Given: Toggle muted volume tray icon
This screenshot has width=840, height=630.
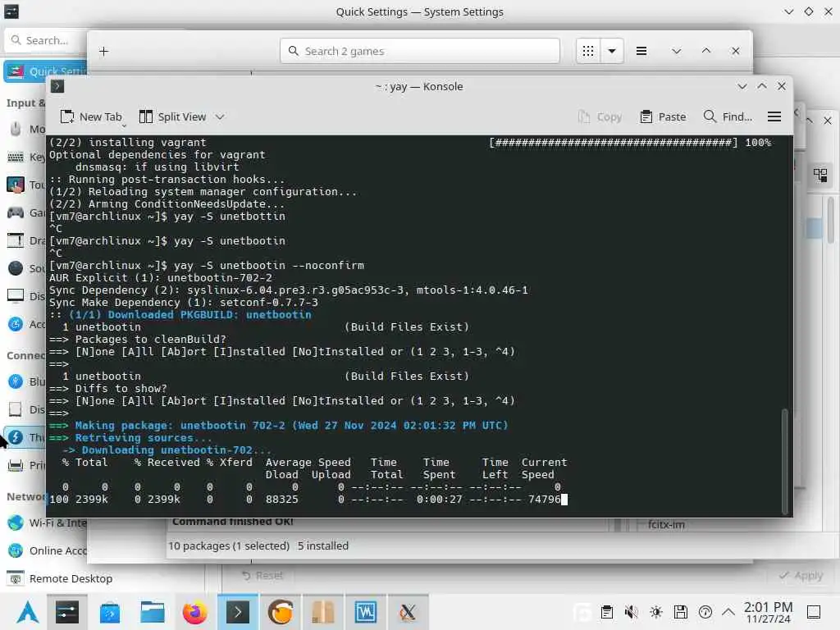Looking at the screenshot, I should tap(631, 612).
